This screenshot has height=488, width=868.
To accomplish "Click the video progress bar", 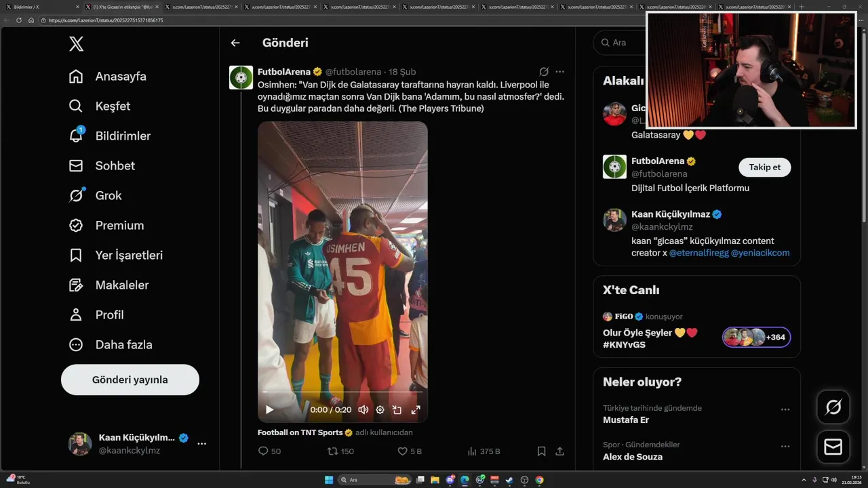I will pyautogui.click(x=342, y=392).
